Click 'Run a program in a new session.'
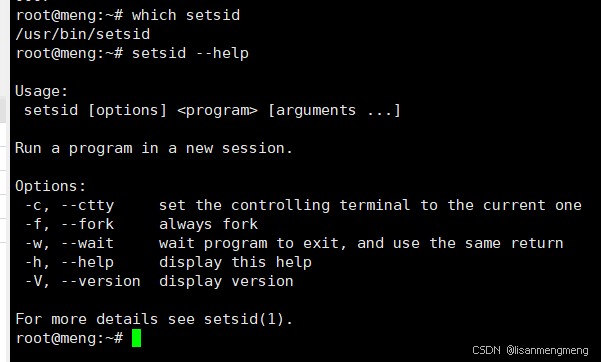 pos(154,148)
